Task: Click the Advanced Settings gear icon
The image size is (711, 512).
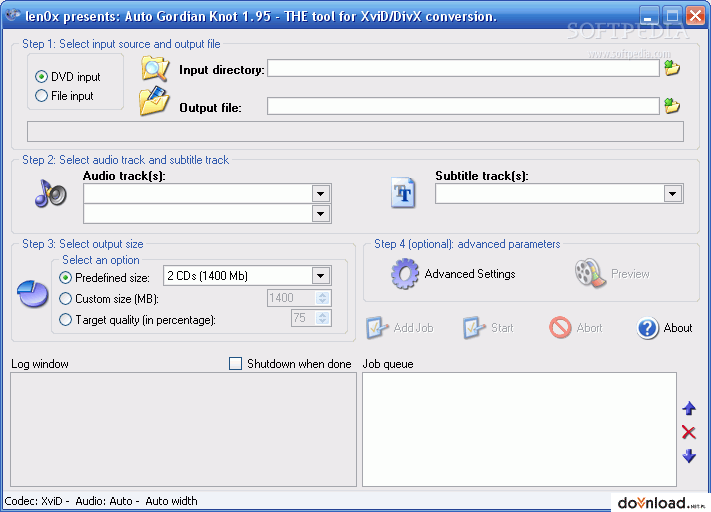Action: (404, 273)
